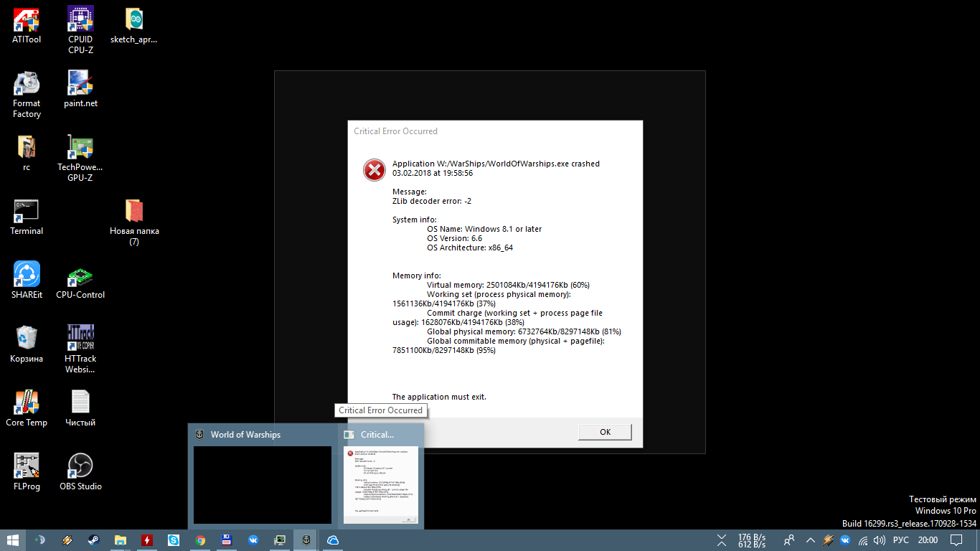This screenshot has height=551, width=980.
Task: Open Skype from the taskbar
Action: coord(174,540)
